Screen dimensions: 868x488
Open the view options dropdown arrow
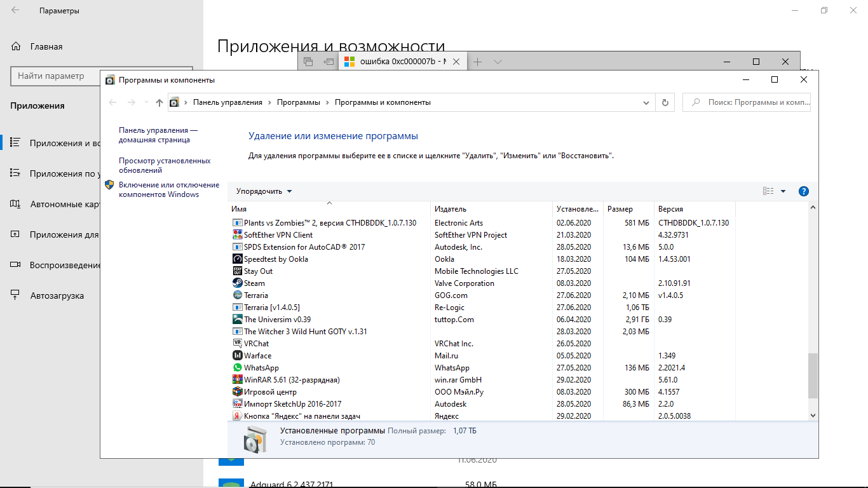(783, 191)
